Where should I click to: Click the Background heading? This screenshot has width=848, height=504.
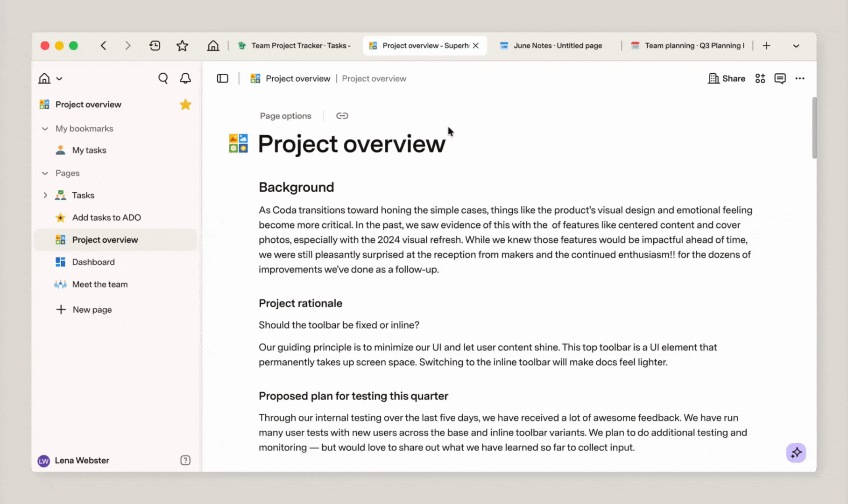(x=297, y=187)
